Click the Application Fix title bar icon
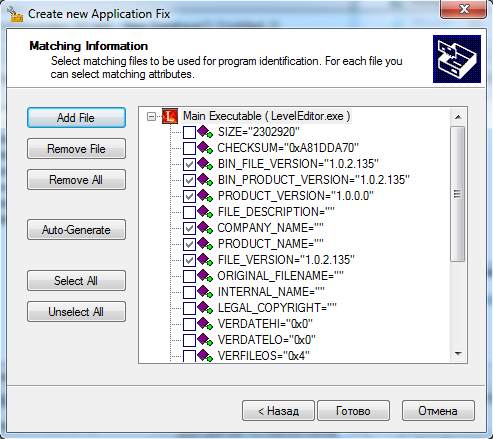This screenshot has height=439, width=493. (x=15, y=14)
